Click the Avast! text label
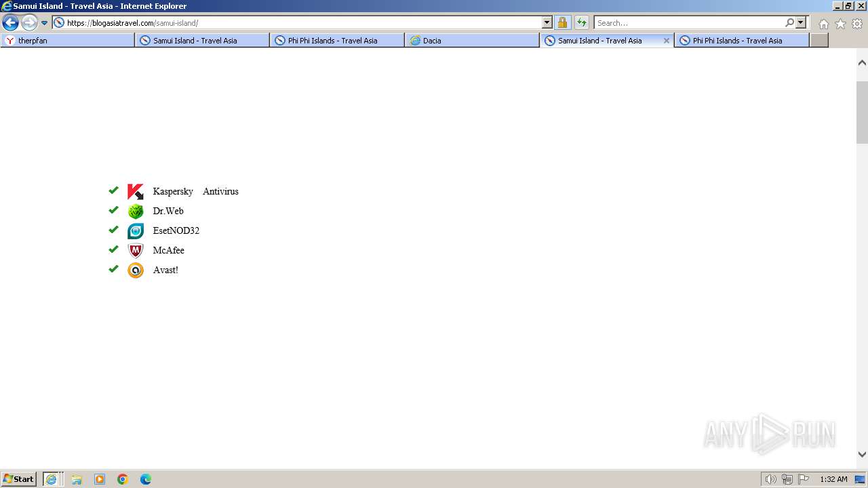Screen dimensions: 868x488 coord(165,270)
